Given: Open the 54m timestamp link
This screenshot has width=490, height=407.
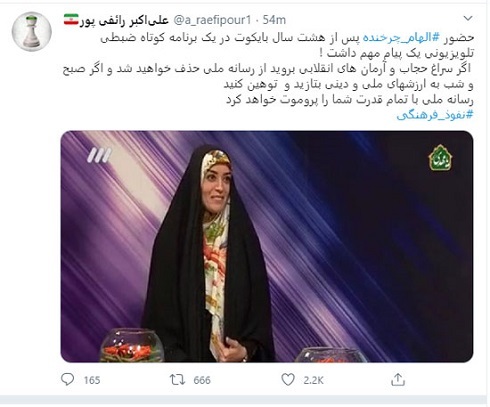Looking at the screenshot, I should pos(274,20).
